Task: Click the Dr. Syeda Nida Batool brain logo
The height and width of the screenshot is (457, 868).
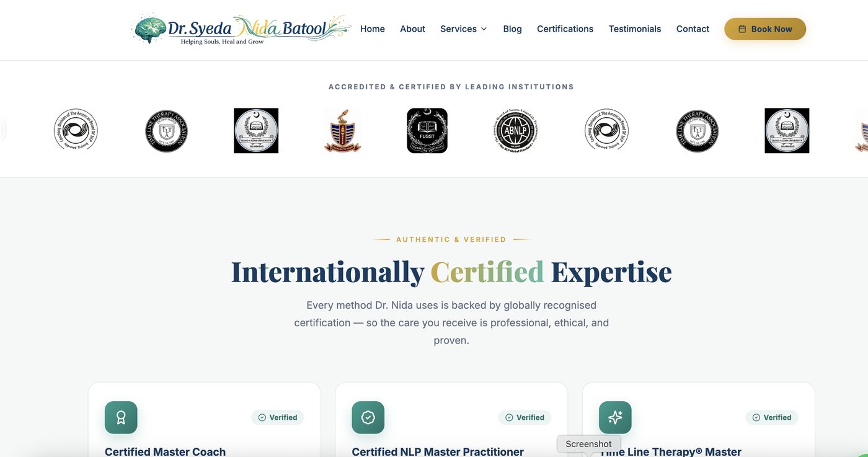Action: click(x=242, y=29)
